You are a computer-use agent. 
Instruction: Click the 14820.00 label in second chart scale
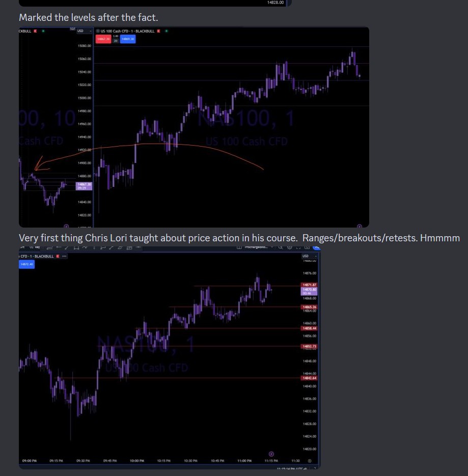310,449
